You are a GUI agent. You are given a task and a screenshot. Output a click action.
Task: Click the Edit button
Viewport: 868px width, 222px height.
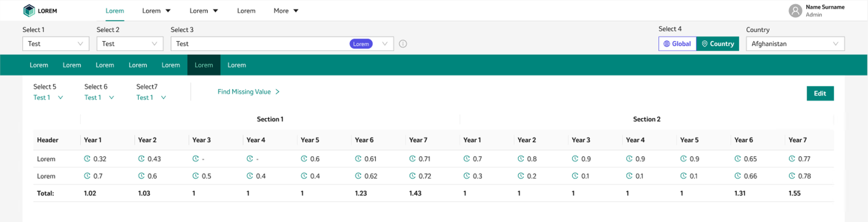coord(820,93)
